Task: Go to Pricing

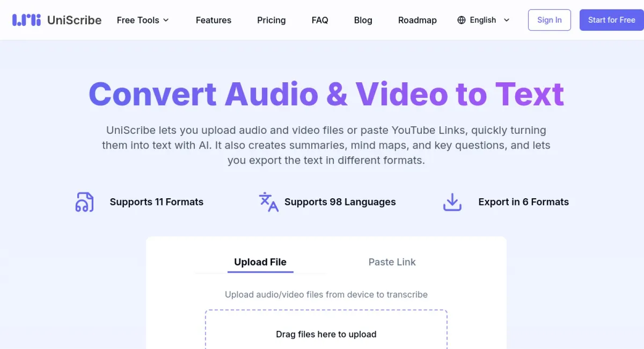Action: tap(272, 20)
